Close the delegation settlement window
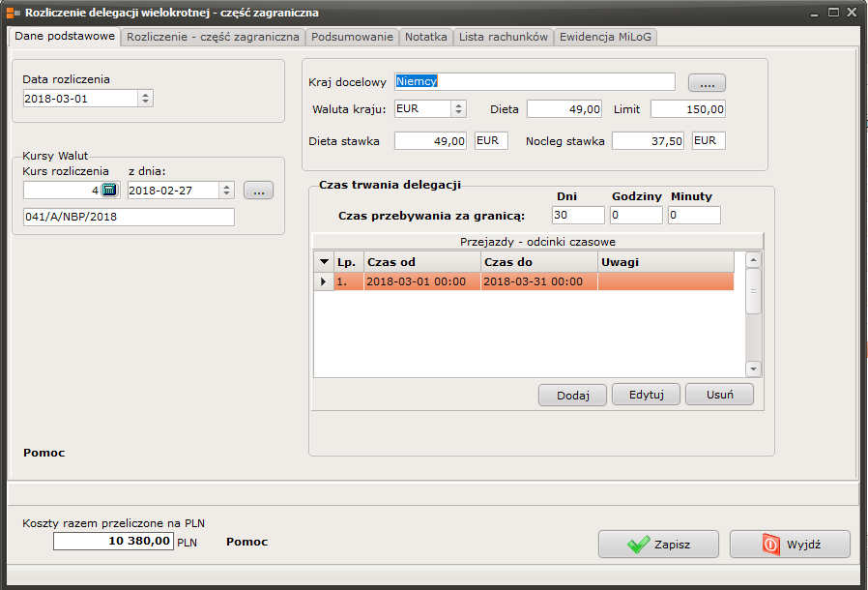Image resolution: width=868 pixels, height=590 pixels. pyautogui.click(x=852, y=13)
